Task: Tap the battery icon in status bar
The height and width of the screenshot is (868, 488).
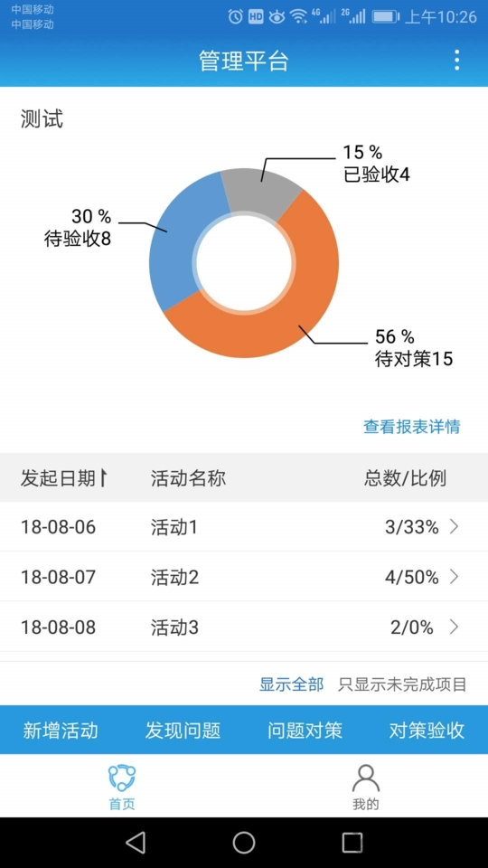Action: pyautogui.click(x=386, y=16)
